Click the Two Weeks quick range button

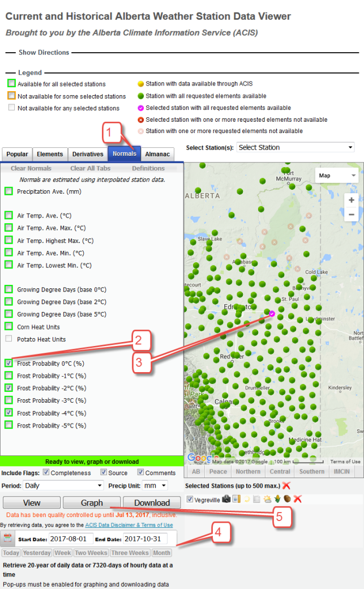[91, 553]
